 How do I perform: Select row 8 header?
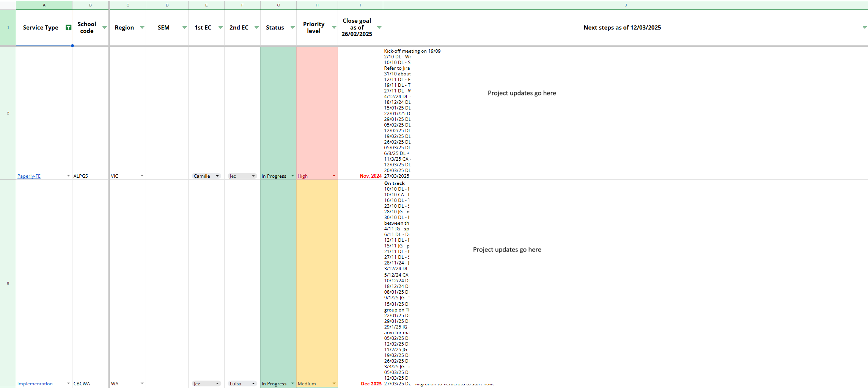[8, 283]
